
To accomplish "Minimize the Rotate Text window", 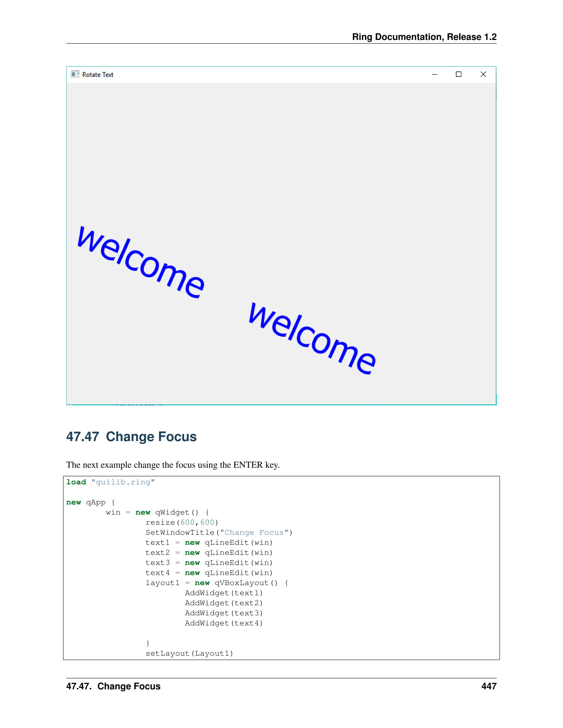I will (434, 74).
